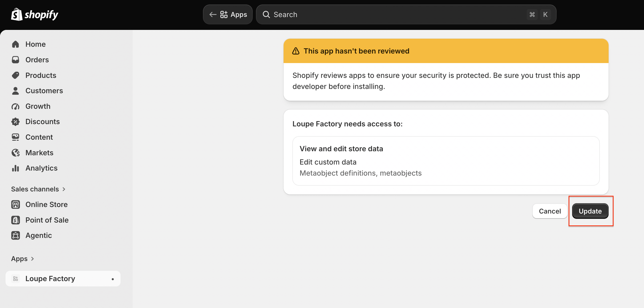Click the Cancel button
Image resolution: width=644 pixels, height=308 pixels.
pos(550,211)
